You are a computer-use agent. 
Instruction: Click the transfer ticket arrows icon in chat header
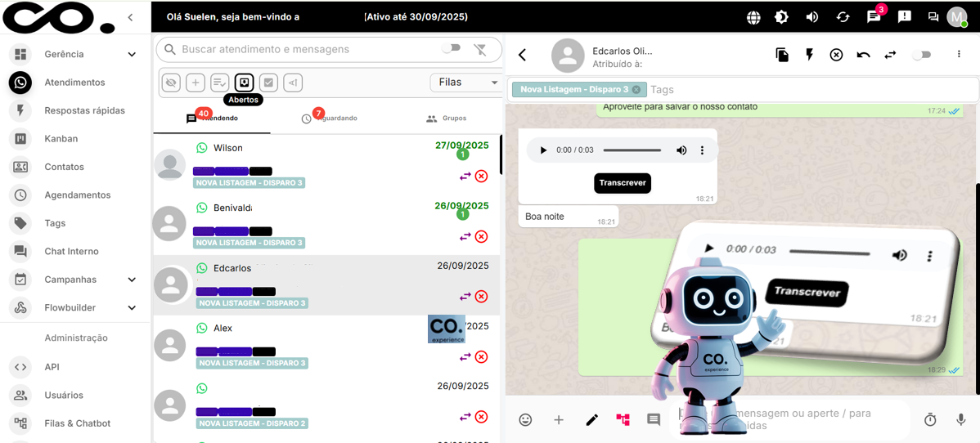[x=890, y=55]
